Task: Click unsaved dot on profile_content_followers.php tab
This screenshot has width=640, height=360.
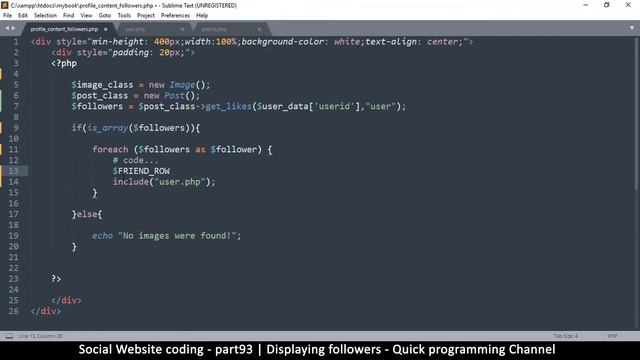Action: click(x=106, y=29)
